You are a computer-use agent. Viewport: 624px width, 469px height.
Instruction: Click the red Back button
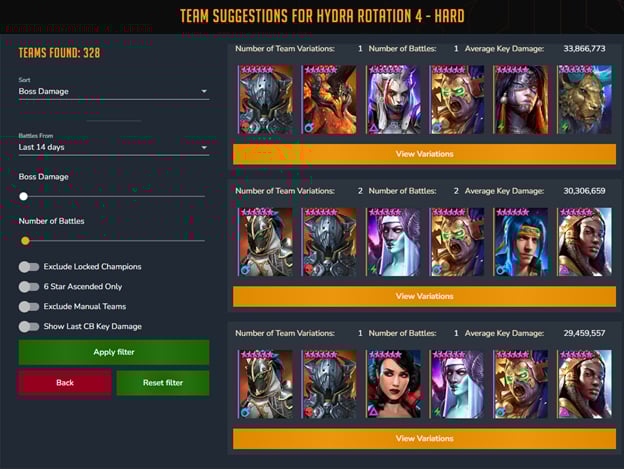(x=65, y=383)
